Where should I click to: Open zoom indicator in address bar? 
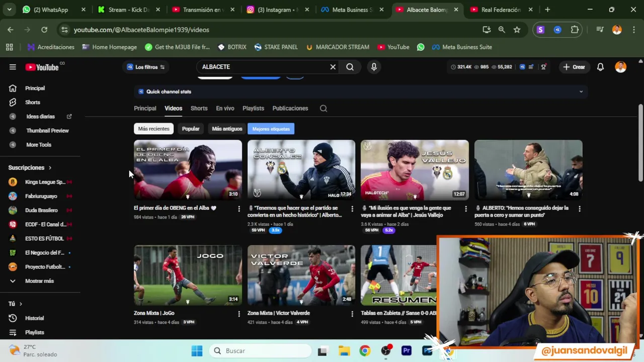[502, 30]
